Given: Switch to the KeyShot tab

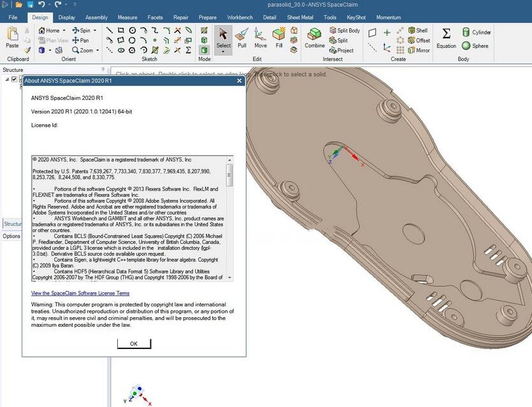Looking at the screenshot, I should click(356, 17).
